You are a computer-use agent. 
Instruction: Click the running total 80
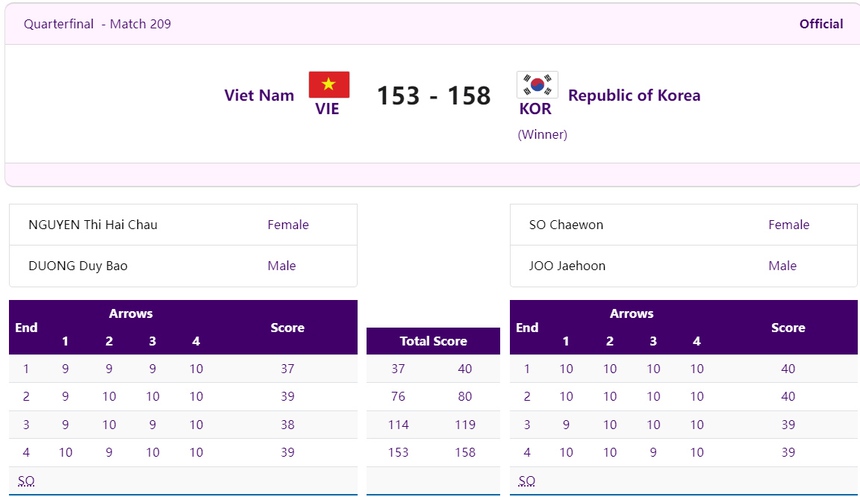(x=465, y=396)
